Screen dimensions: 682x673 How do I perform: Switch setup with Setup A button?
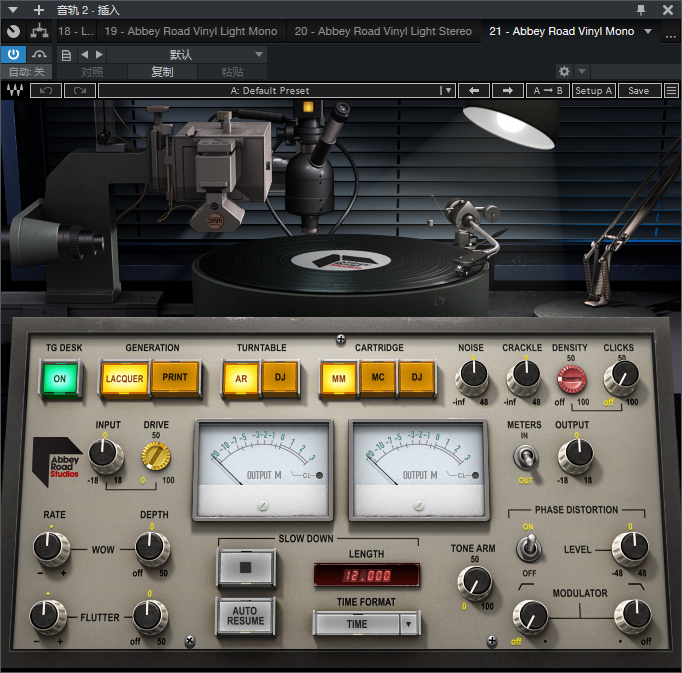coord(593,90)
